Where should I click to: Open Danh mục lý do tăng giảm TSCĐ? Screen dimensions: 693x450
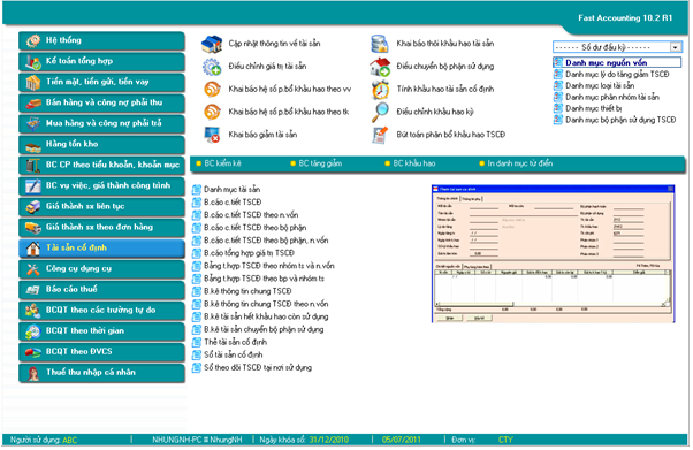tap(617, 75)
